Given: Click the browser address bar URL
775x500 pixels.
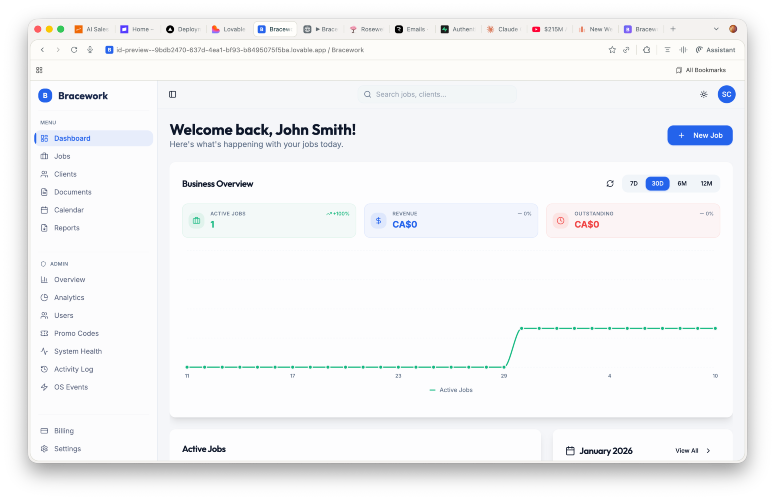Looking at the screenshot, I should pyautogui.click(x=240, y=50).
